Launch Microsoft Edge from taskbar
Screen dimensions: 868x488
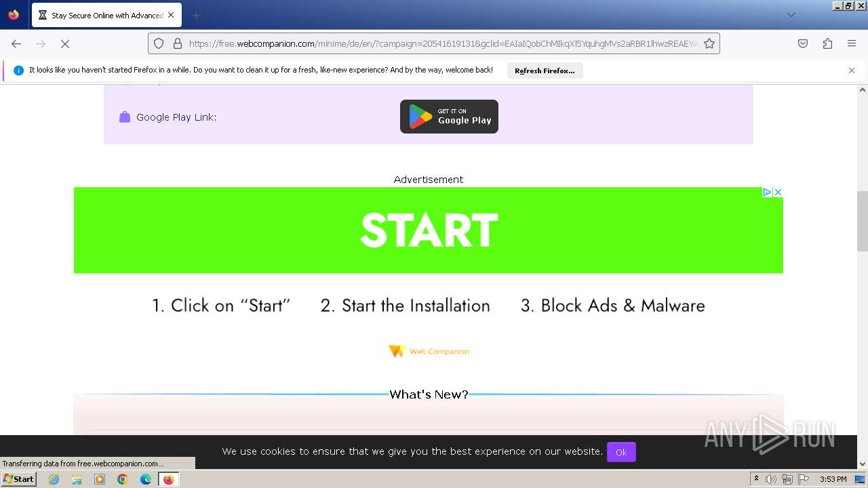[x=146, y=479]
